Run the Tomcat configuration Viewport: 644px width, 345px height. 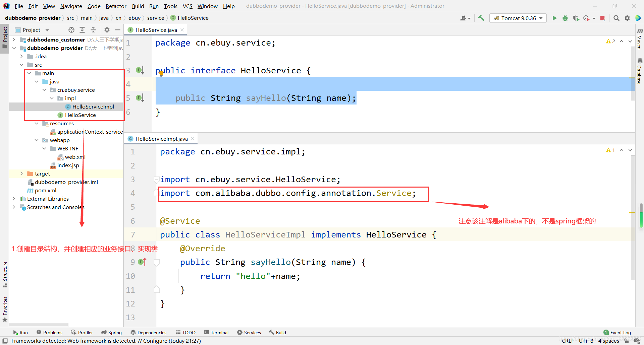point(554,18)
